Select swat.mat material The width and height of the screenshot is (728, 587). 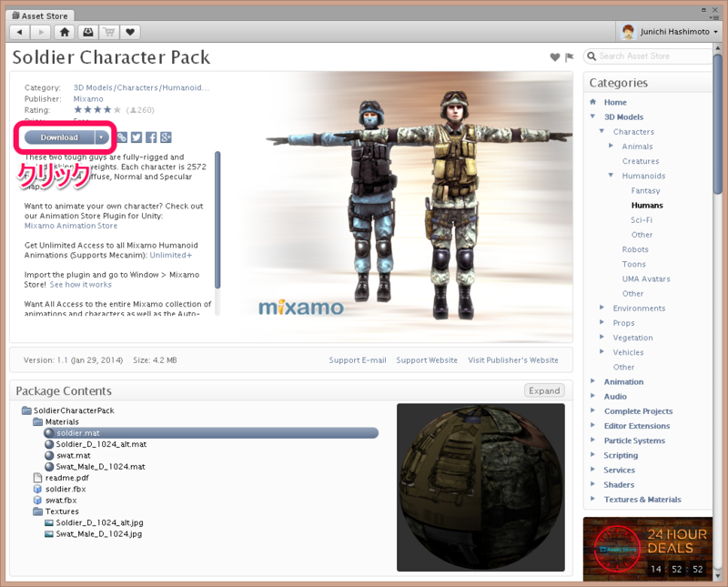coord(67,456)
